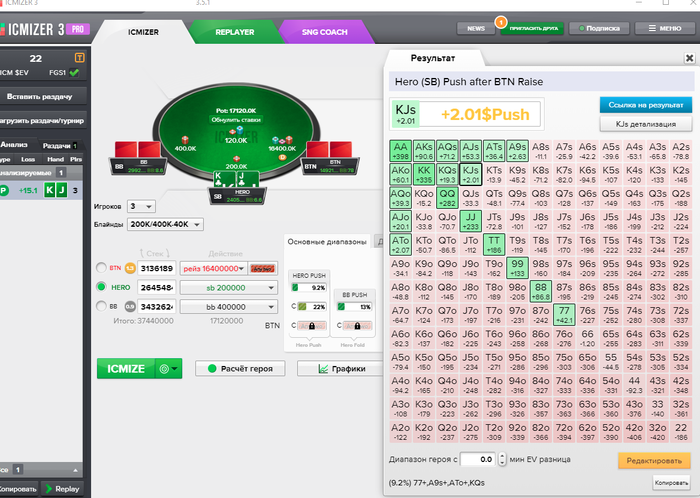Click the orange BTN 1.3 stack badge
Viewport: 700px width, 498px height.
(x=130, y=268)
